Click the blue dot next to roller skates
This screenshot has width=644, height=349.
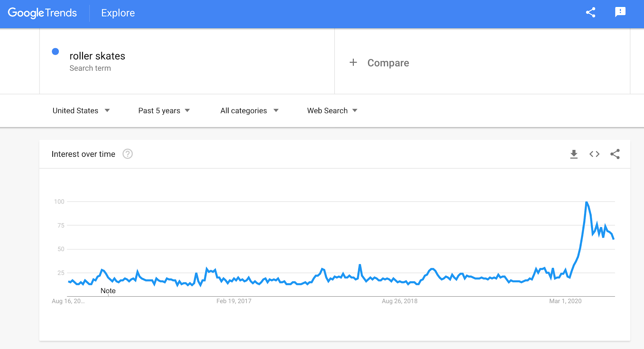[x=56, y=51]
